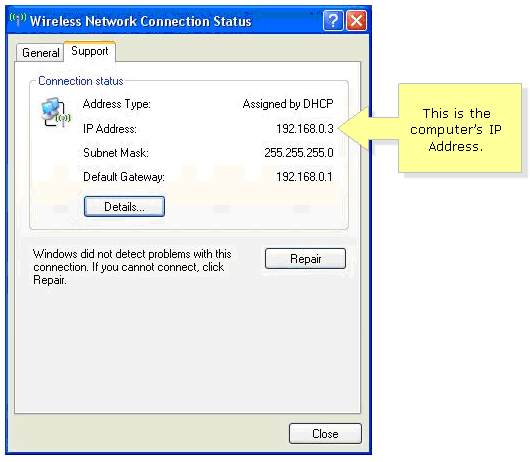Click the Windows did not detect problems message

[132, 267]
